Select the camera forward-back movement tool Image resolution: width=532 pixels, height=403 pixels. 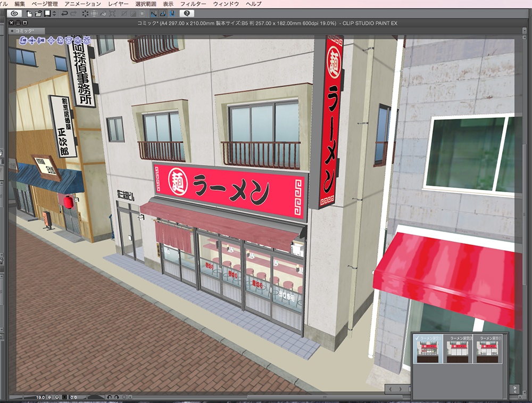(x=41, y=40)
